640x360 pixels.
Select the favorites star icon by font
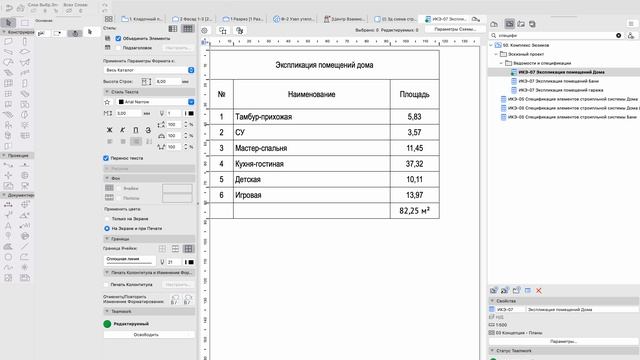107,102
